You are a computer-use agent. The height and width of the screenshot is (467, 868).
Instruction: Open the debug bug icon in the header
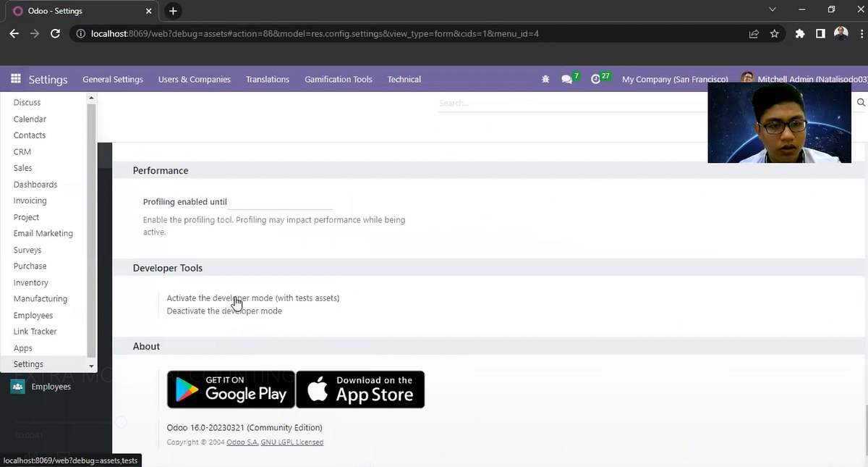coord(545,79)
